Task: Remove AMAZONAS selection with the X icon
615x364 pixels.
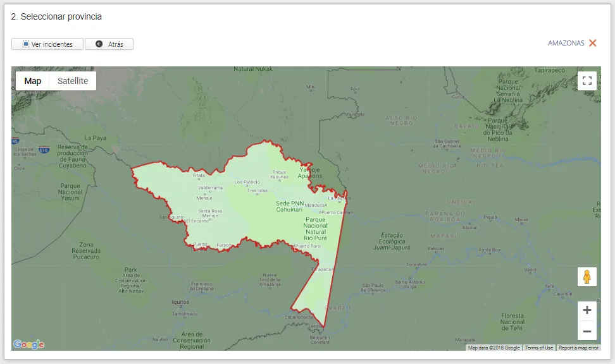Action: coord(593,43)
